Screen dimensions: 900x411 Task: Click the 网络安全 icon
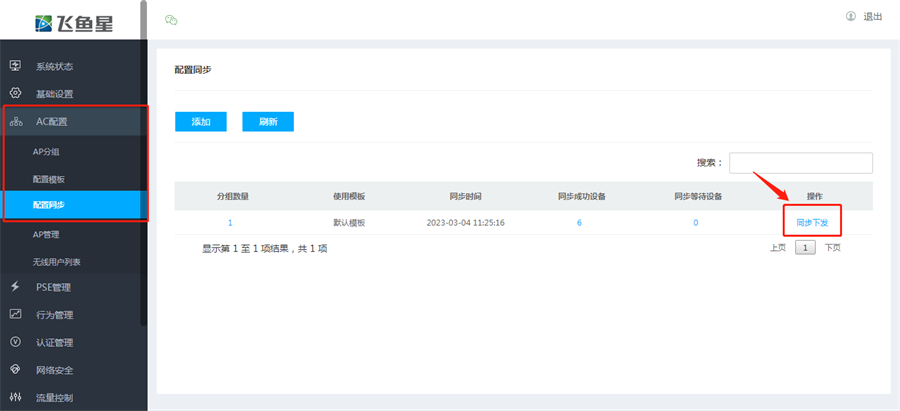pos(16,369)
